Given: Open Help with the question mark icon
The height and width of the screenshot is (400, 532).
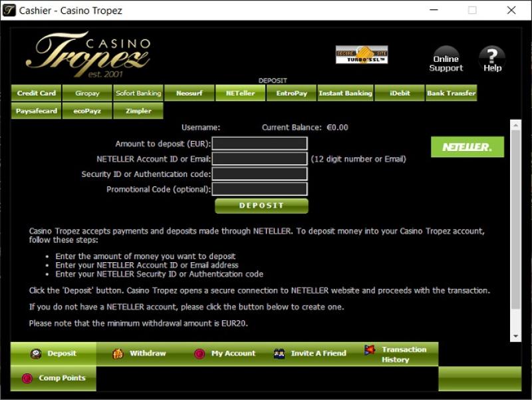Looking at the screenshot, I should tap(492, 59).
